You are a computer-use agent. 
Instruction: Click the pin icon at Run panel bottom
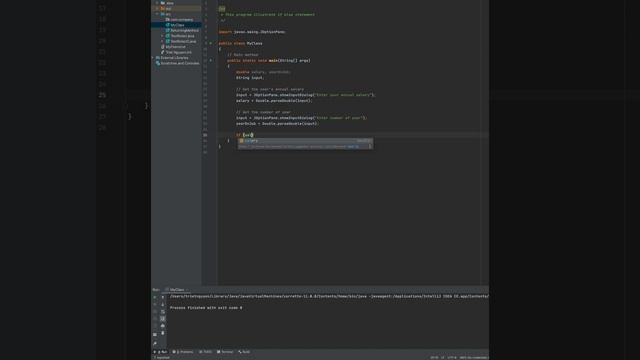point(155,344)
